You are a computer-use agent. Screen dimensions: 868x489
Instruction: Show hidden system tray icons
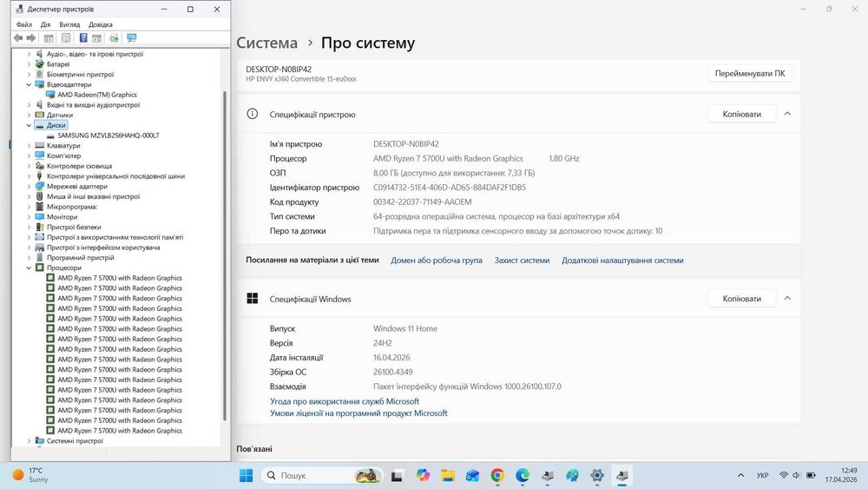(x=740, y=475)
